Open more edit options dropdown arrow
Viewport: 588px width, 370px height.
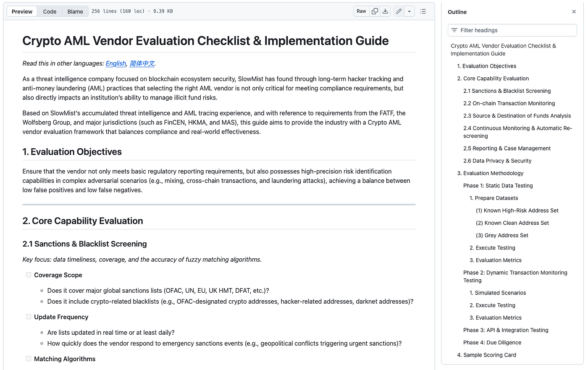(409, 11)
